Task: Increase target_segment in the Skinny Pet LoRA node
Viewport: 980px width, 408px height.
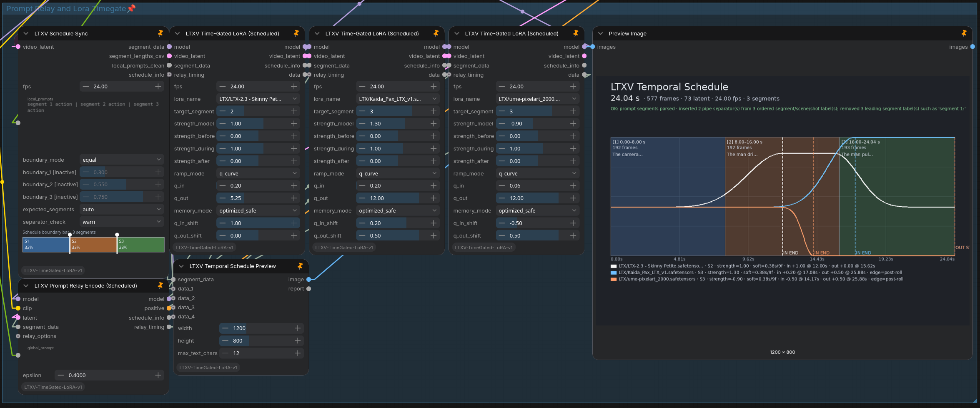Action: [x=294, y=111]
